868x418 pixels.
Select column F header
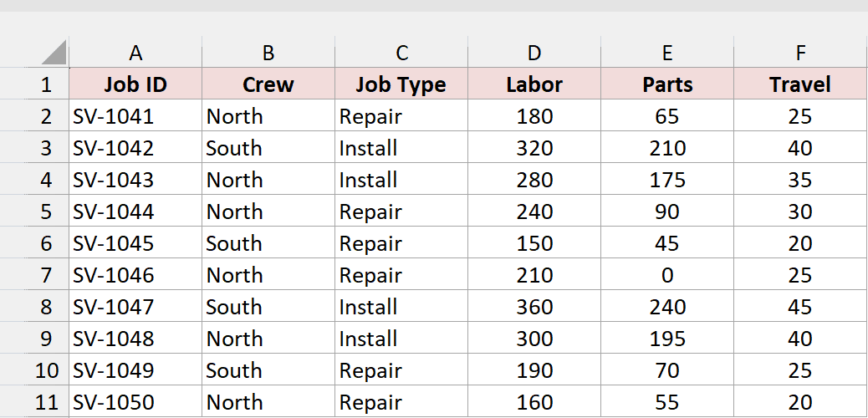pyautogui.click(x=800, y=53)
